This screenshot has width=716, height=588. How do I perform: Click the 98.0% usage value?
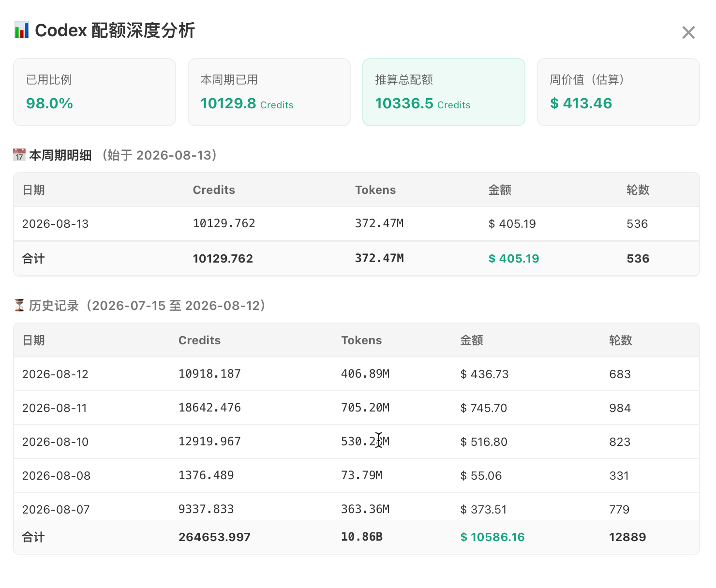point(49,103)
